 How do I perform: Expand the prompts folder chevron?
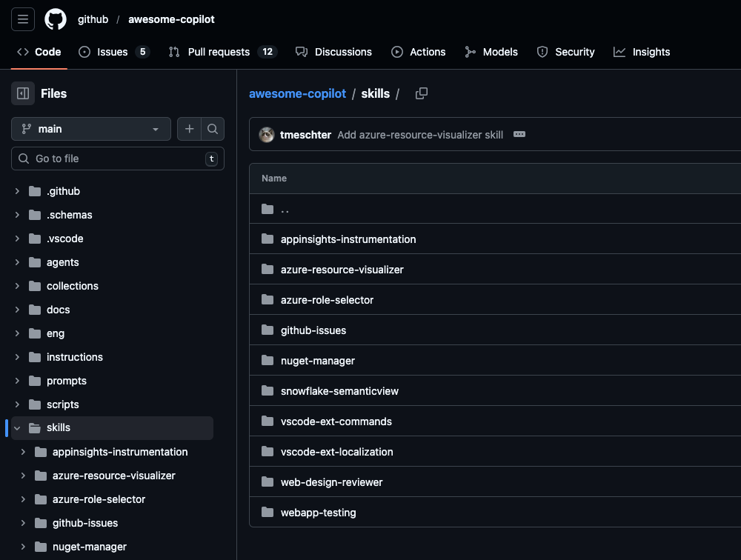[17, 381]
